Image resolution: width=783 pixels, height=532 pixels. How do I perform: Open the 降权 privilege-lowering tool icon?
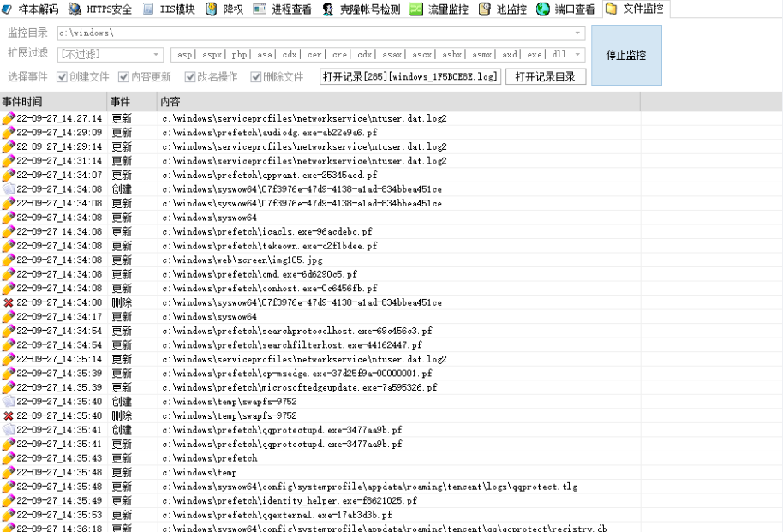223,10
